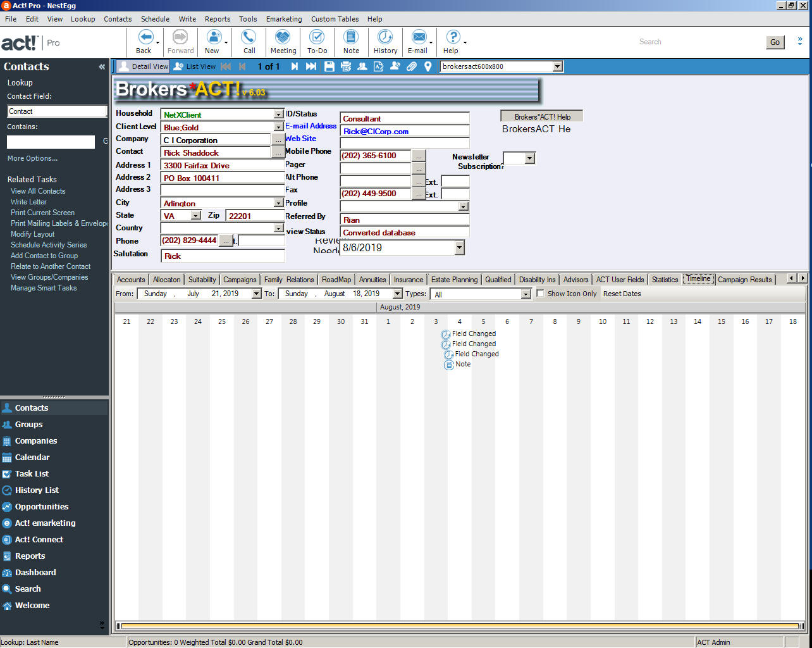Click the timeline horizontal scrollbar
812x648 pixels.
pyautogui.click(x=460, y=626)
